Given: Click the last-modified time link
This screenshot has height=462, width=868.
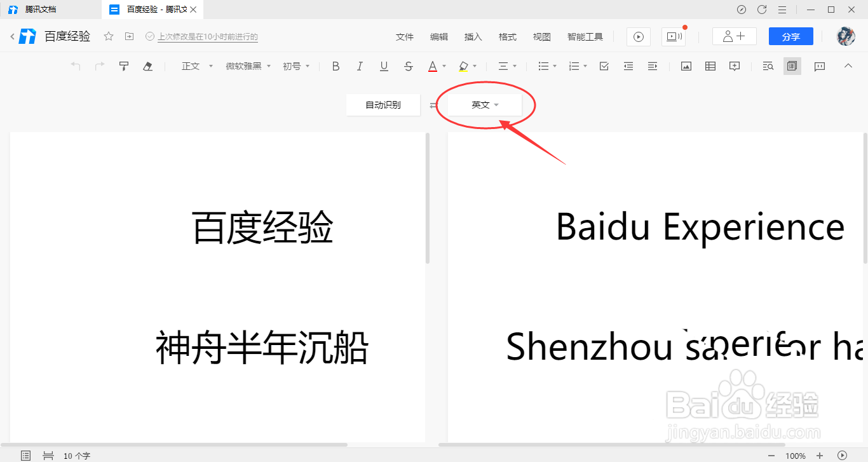Looking at the screenshot, I should point(208,37).
